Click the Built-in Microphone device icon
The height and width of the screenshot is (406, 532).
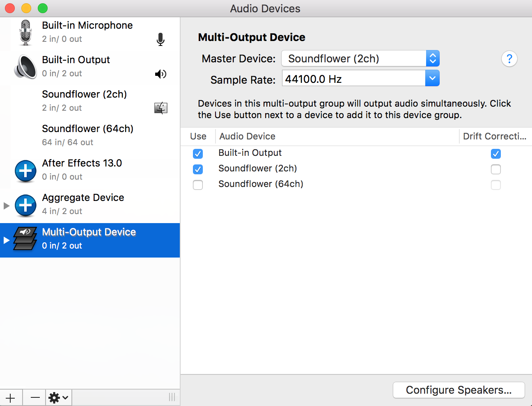click(x=25, y=33)
